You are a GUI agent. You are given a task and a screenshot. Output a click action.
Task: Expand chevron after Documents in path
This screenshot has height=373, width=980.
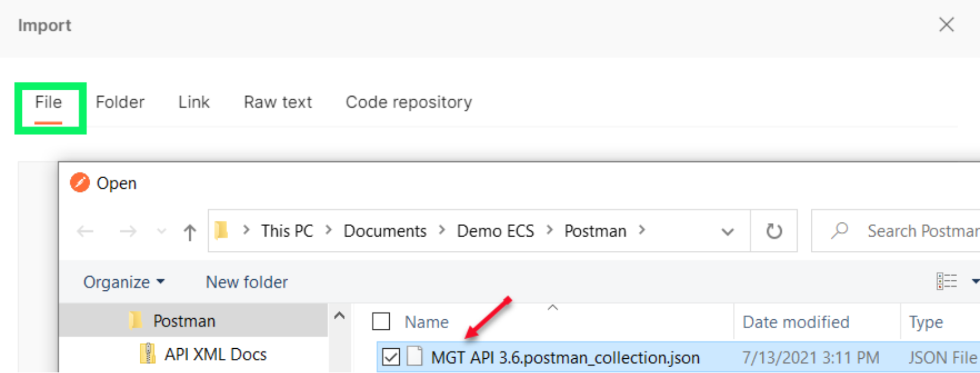coord(442,230)
